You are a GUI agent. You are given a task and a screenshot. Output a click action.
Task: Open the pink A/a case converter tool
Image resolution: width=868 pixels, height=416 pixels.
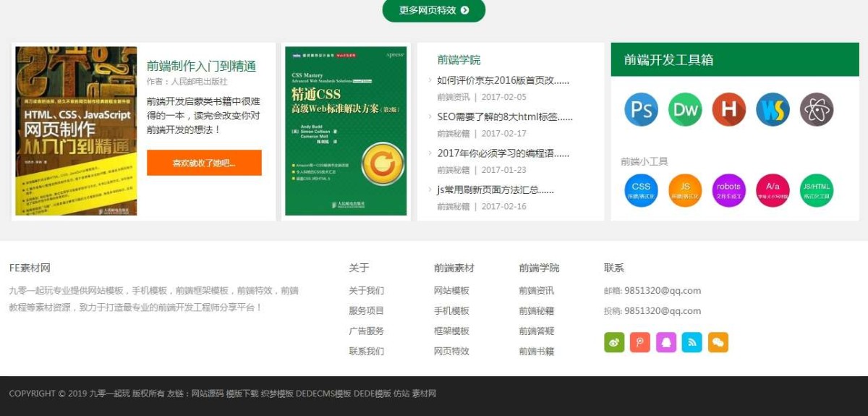[x=773, y=190]
